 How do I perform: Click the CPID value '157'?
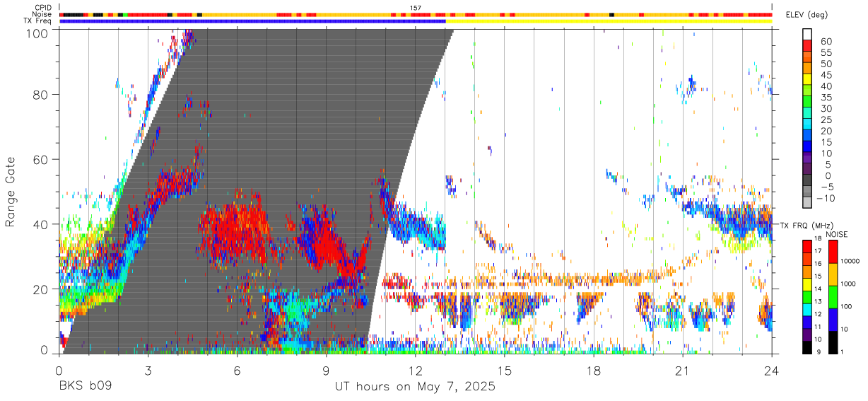[416, 7]
